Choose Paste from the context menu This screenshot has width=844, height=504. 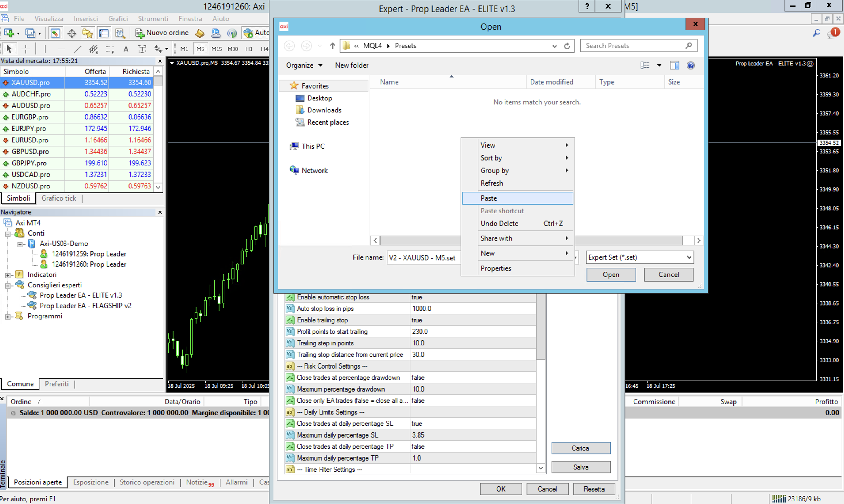tap(488, 198)
